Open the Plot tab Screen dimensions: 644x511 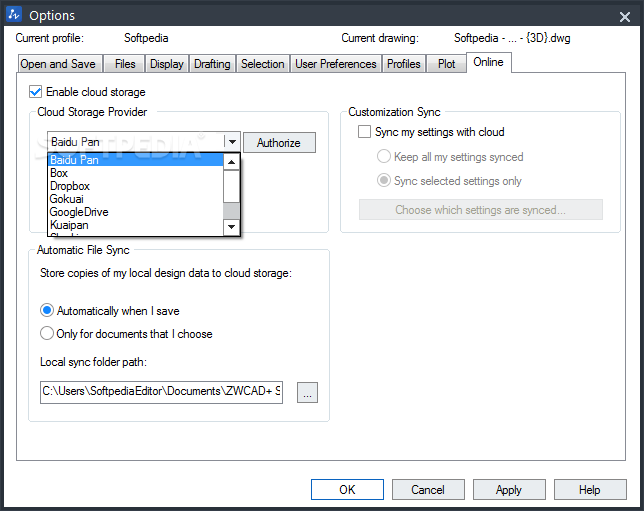pyautogui.click(x=446, y=64)
